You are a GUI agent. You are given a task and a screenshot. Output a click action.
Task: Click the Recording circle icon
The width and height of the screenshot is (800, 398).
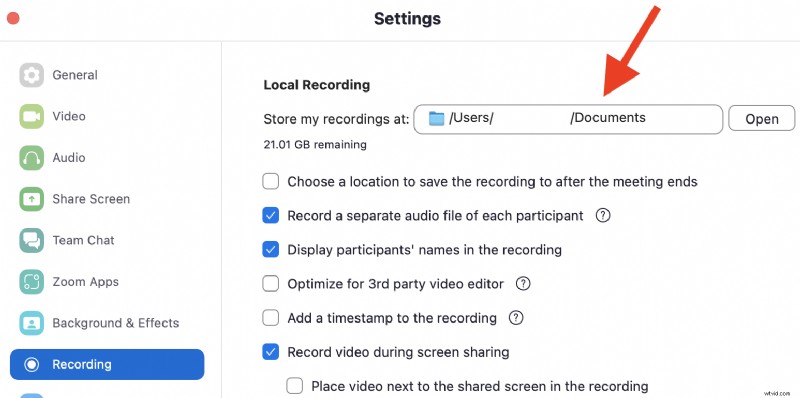(x=32, y=364)
